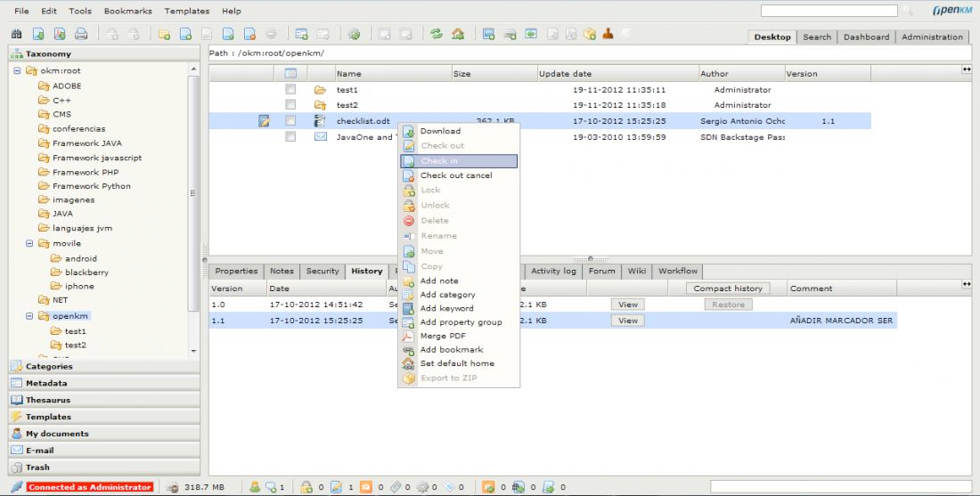
Task: Collapse the movile folder in tree
Action: (x=31, y=243)
